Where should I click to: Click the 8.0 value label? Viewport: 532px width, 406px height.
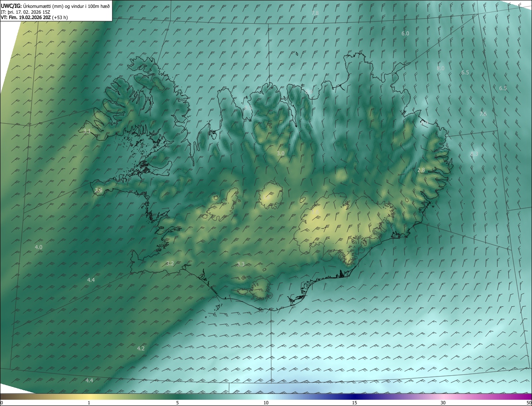point(441,68)
